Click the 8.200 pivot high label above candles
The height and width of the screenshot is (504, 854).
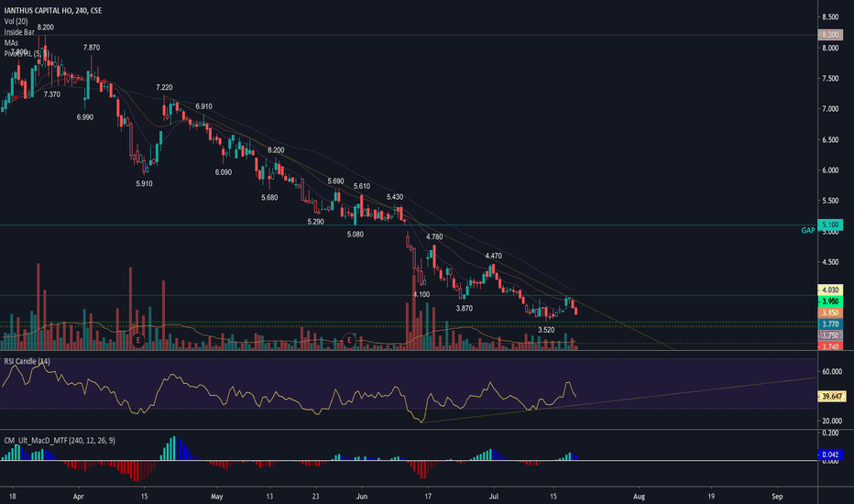pyautogui.click(x=45, y=27)
